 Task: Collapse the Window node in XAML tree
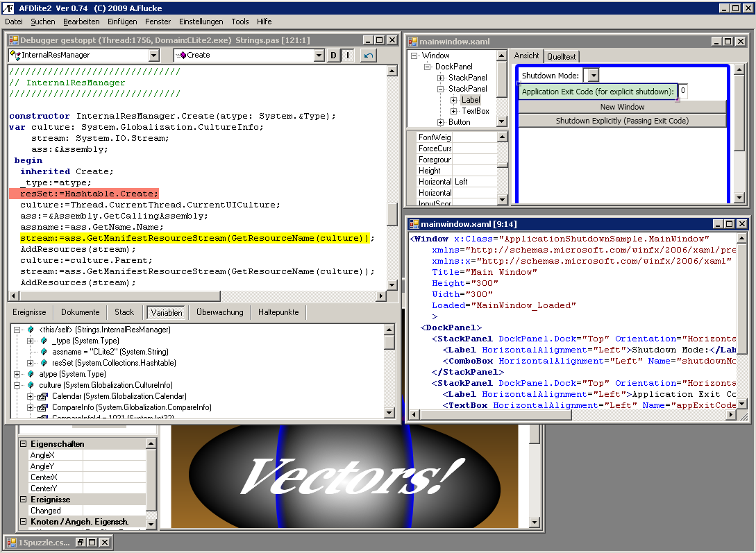click(414, 56)
